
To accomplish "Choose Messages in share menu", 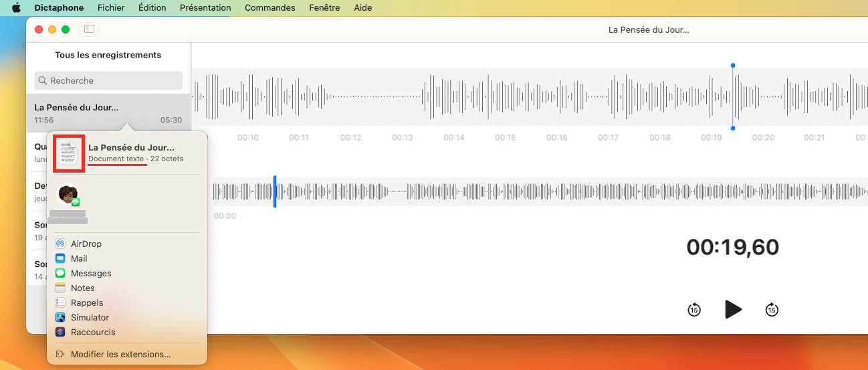I will 91,274.
